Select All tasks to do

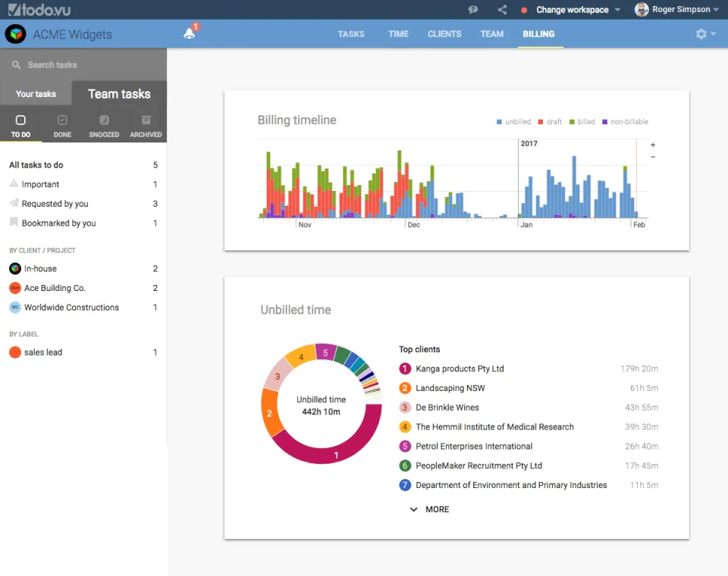pos(83,164)
